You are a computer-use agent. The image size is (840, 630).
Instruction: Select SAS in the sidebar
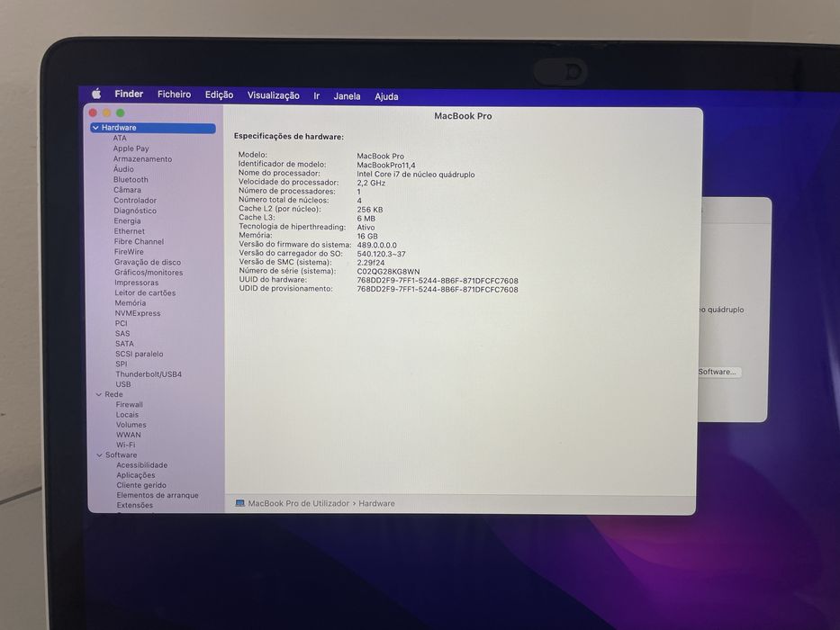coord(122,333)
